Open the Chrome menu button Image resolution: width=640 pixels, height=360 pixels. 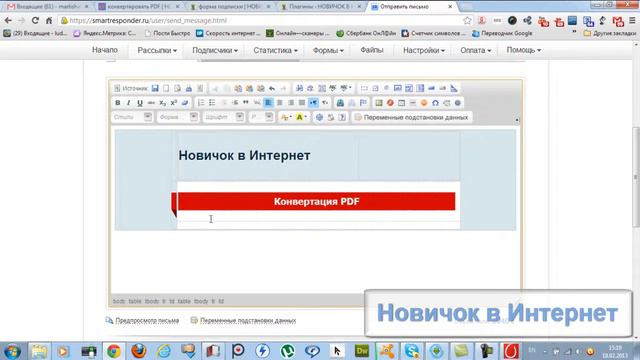(x=632, y=20)
